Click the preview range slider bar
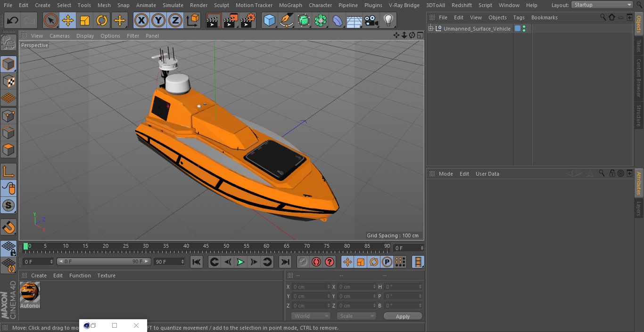 (x=104, y=261)
